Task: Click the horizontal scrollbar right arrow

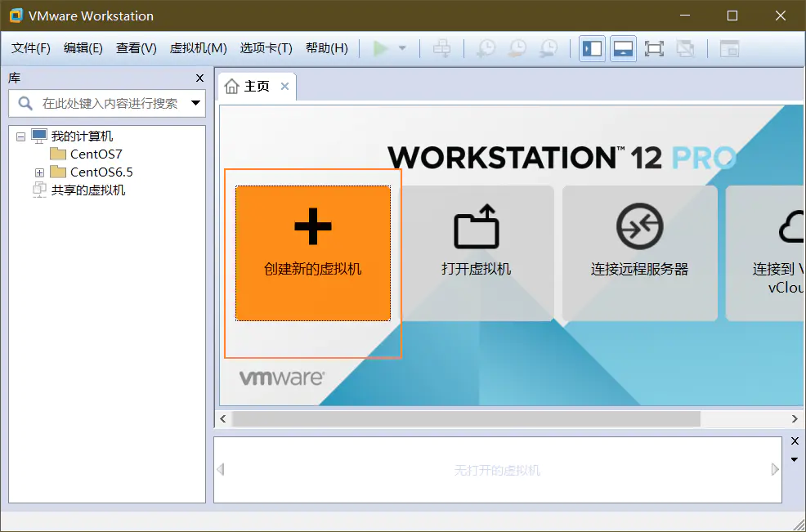Action: pyautogui.click(x=794, y=419)
